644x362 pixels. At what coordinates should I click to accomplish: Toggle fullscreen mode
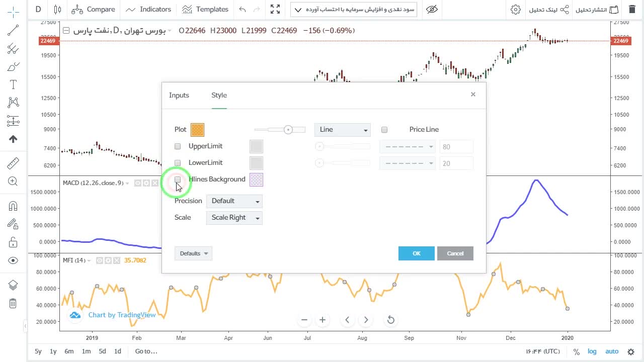point(275,10)
